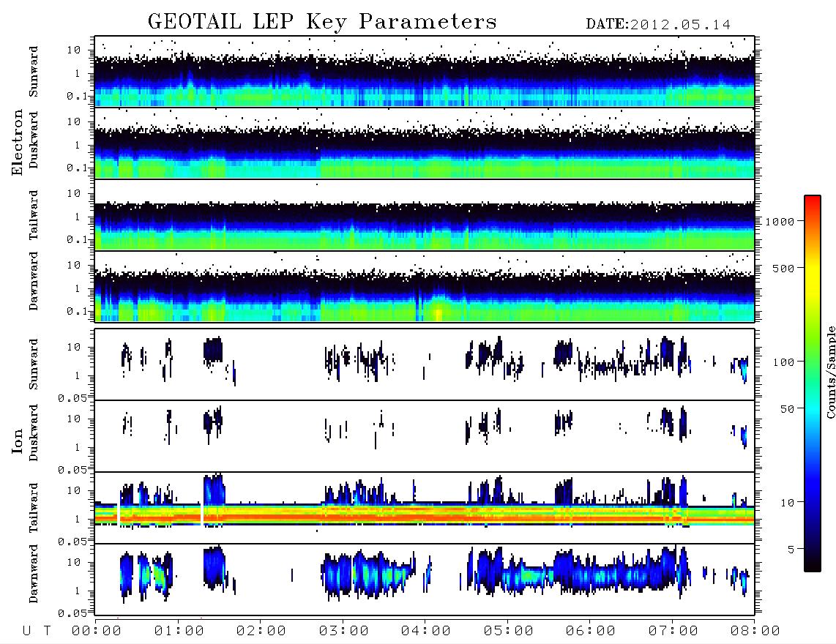This screenshot has width=836, height=644.
Task: Click the "Ion" group axis label
Action: (17, 441)
